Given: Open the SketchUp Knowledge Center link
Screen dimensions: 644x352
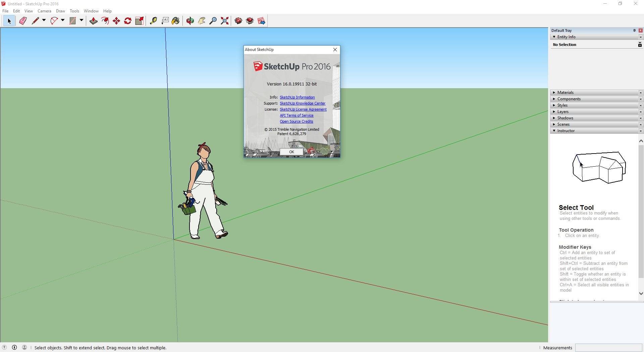Looking at the screenshot, I should [303, 103].
